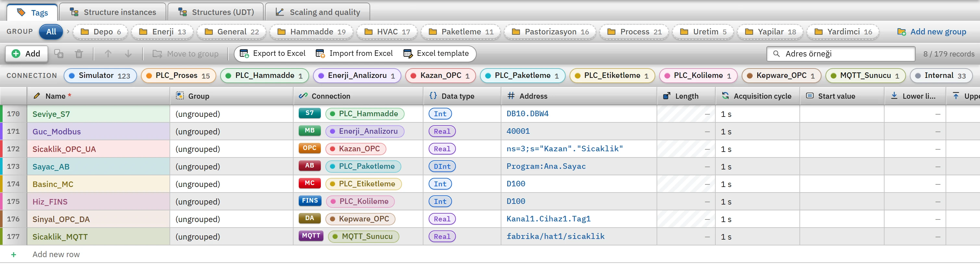Click address cell DB10.DBW4
Image resolution: width=980 pixels, height=274 pixels.
click(x=579, y=114)
